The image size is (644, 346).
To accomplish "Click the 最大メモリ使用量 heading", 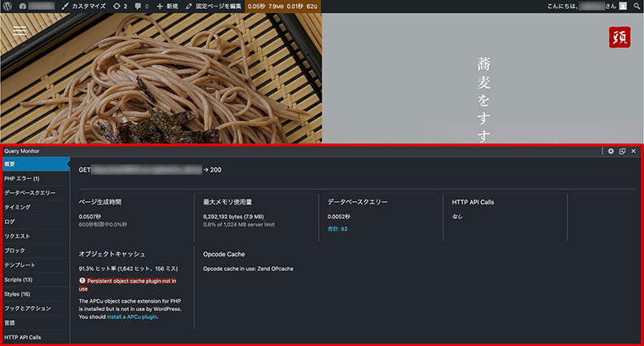I will pyautogui.click(x=227, y=202).
